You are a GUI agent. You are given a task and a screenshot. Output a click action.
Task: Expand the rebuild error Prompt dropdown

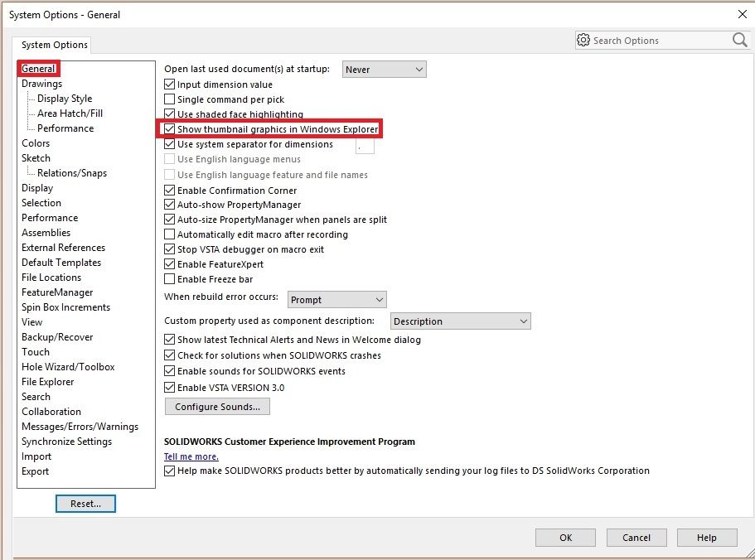tap(337, 300)
